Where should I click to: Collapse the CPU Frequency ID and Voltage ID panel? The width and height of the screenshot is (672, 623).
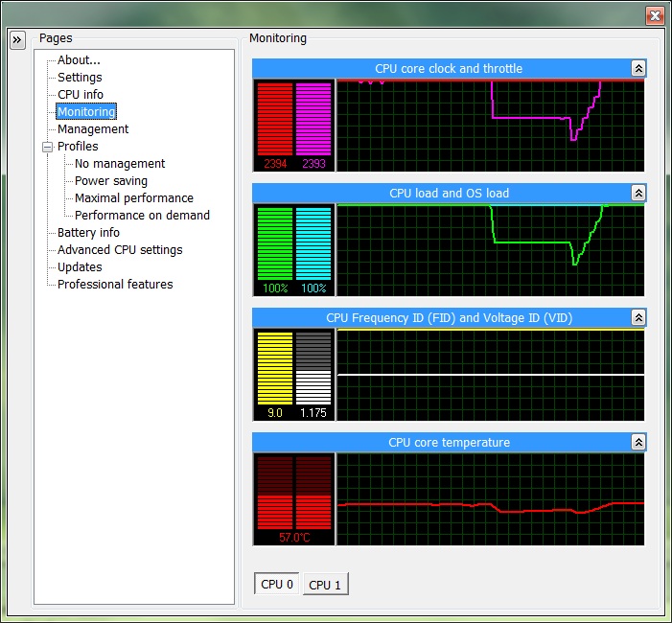(638, 317)
